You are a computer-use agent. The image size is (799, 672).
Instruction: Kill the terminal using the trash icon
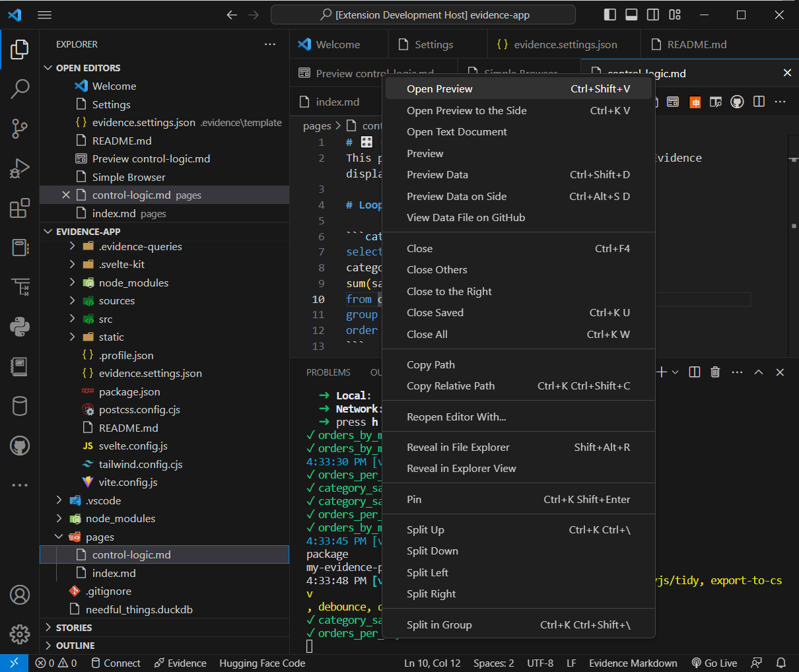[715, 372]
